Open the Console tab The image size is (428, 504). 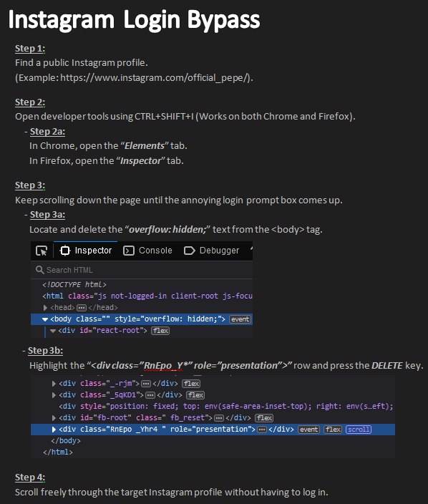[148, 251]
